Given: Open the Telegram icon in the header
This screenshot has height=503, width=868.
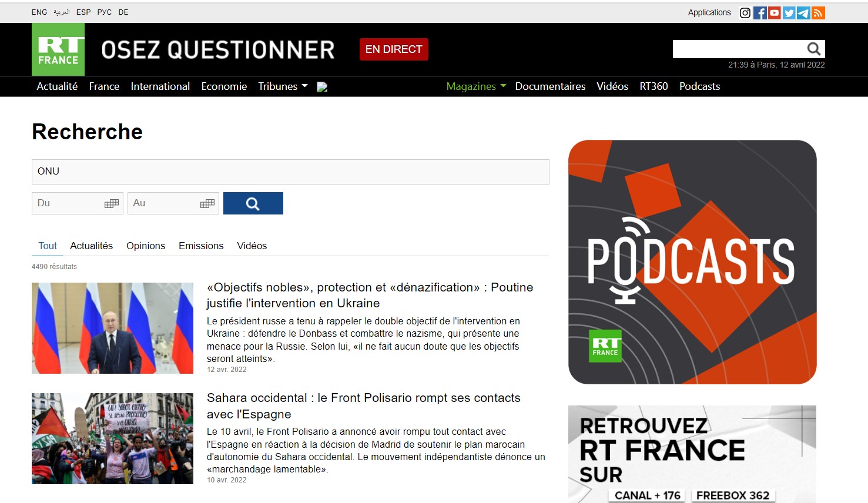Looking at the screenshot, I should (x=803, y=13).
